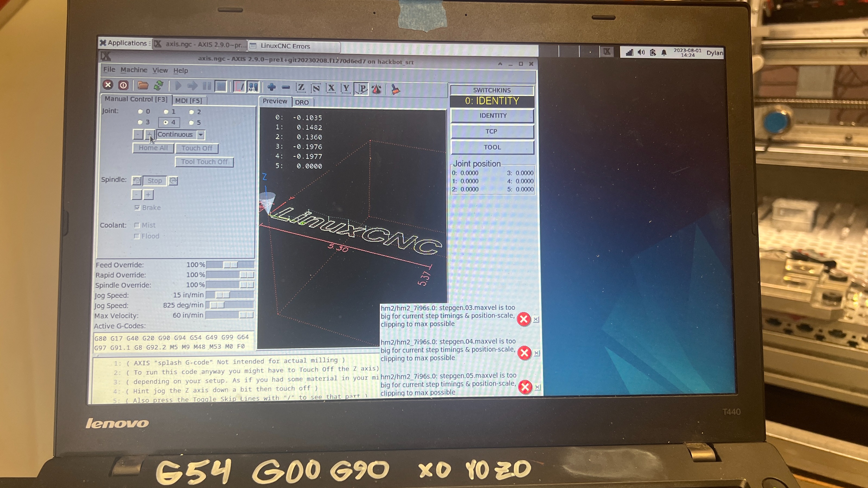The height and width of the screenshot is (488, 868).
Task: Toggle the Machine Power toolbar button
Action: (123, 85)
